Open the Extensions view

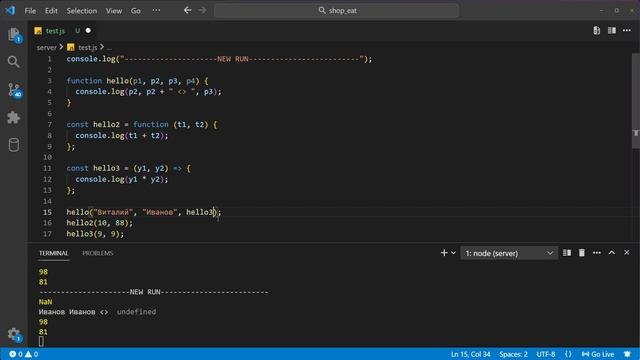click(x=13, y=118)
